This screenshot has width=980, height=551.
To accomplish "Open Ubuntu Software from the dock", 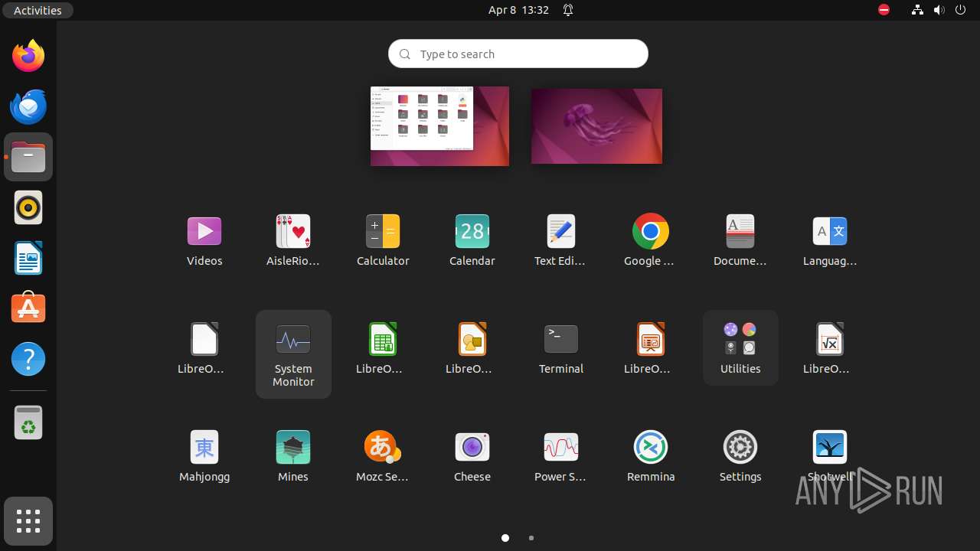I will click(28, 308).
